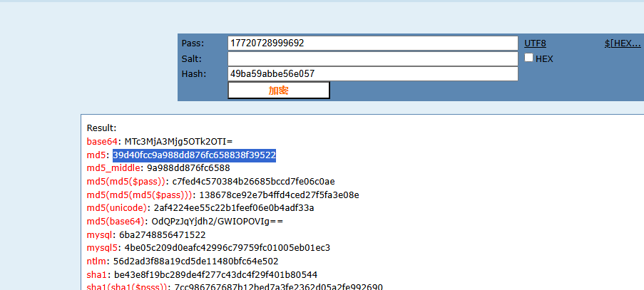Click the md5(unicode) result label

pos(118,208)
